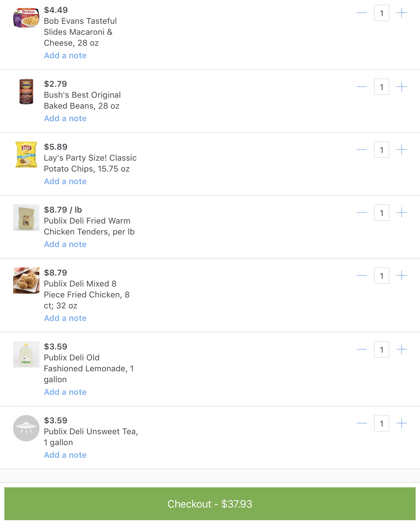This screenshot has height=524, width=420.
Task: Add a note to Old Fashioned Lemonade
Action: 65,392
